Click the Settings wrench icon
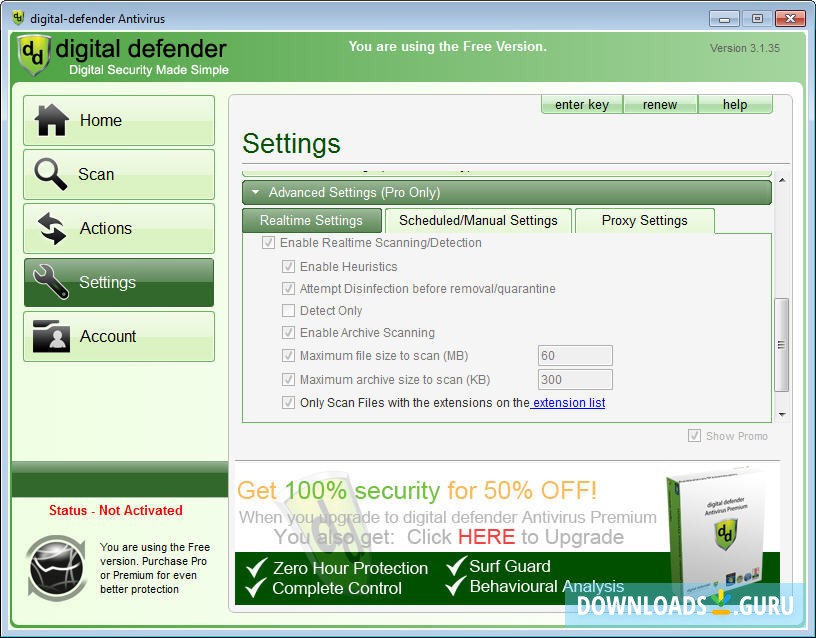Image resolution: width=816 pixels, height=638 pixels. 50,282
